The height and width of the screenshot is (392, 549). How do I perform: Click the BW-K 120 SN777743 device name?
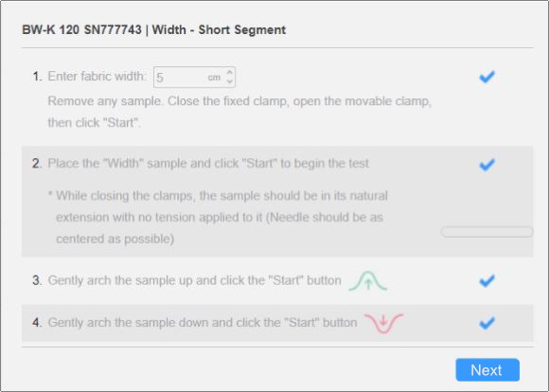tap(81, 29)
